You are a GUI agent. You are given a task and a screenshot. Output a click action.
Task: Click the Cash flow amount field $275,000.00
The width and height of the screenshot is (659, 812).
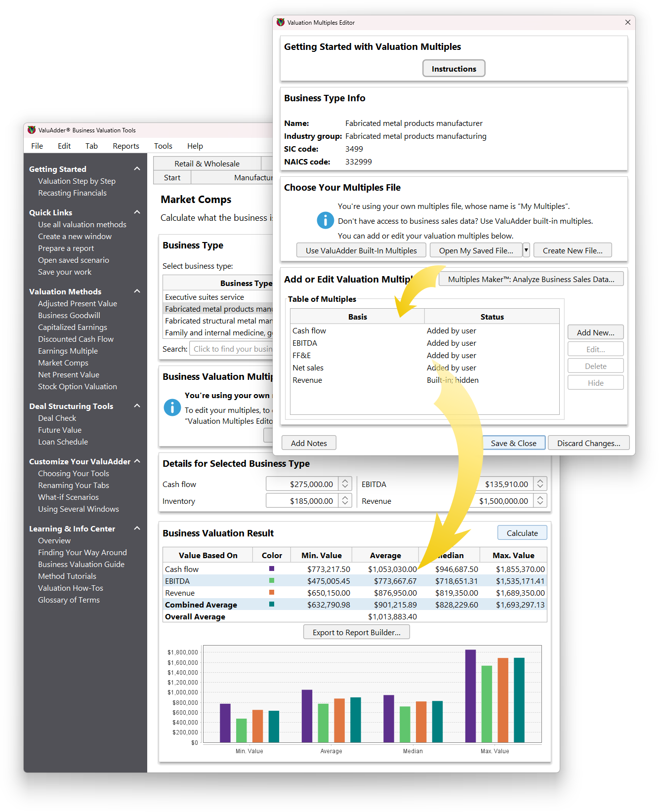(302, 484)
